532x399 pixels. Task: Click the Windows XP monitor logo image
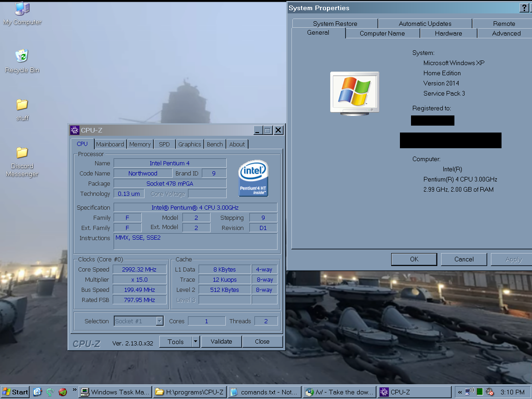click(355, 93)
